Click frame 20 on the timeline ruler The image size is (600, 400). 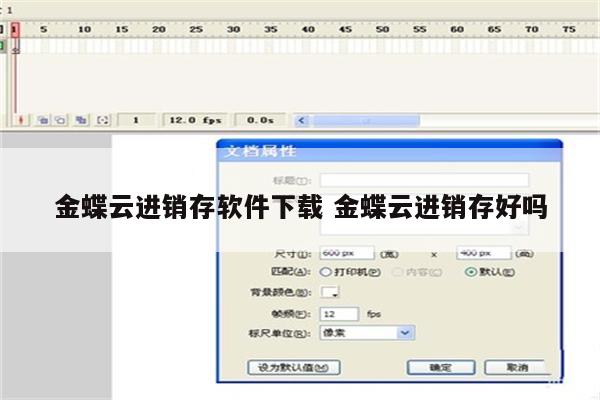[159, 29]
